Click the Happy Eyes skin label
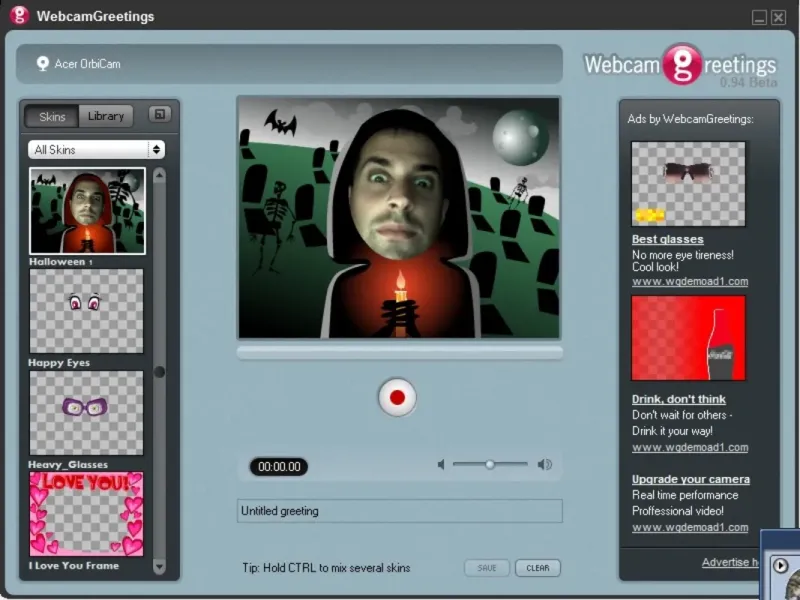Image resolution: width=800 pixels, height=600 pixels. [59, 363]
